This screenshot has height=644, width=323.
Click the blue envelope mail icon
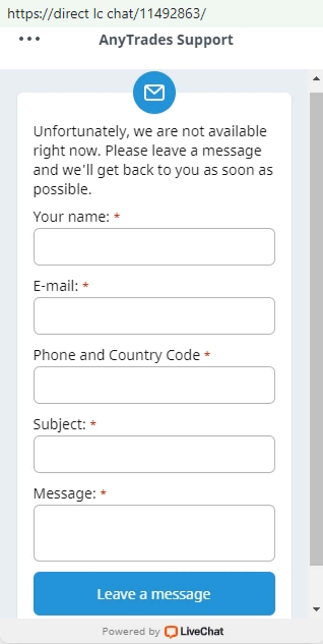tap(154, 93)
